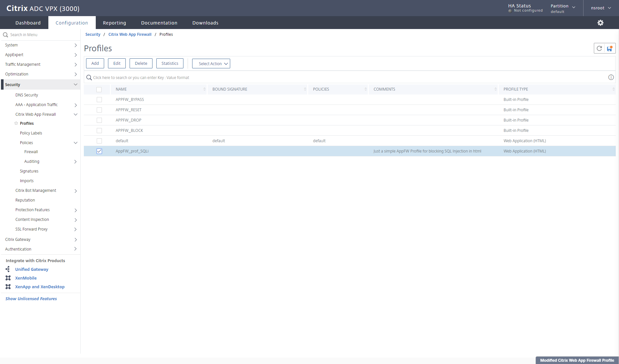Screen dimensions: 619x364
Task: Open Imports in the sidebar
Action: click(27, 181)
